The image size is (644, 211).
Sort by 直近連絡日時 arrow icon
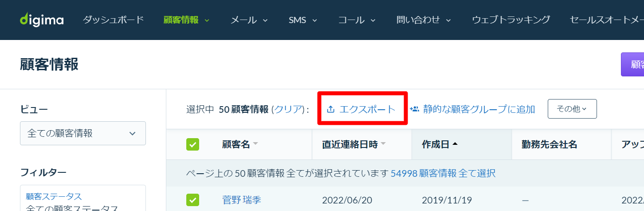[383, 144]
